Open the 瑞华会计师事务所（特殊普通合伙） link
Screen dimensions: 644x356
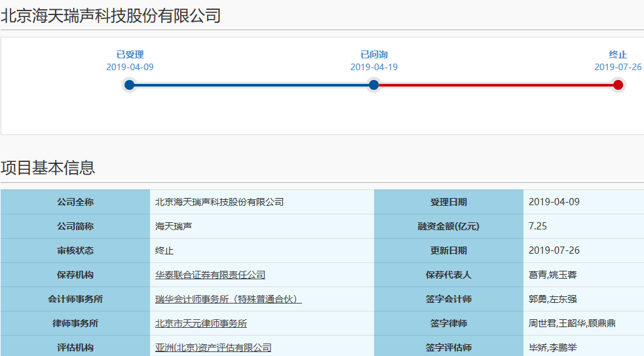tap(229, 299)
